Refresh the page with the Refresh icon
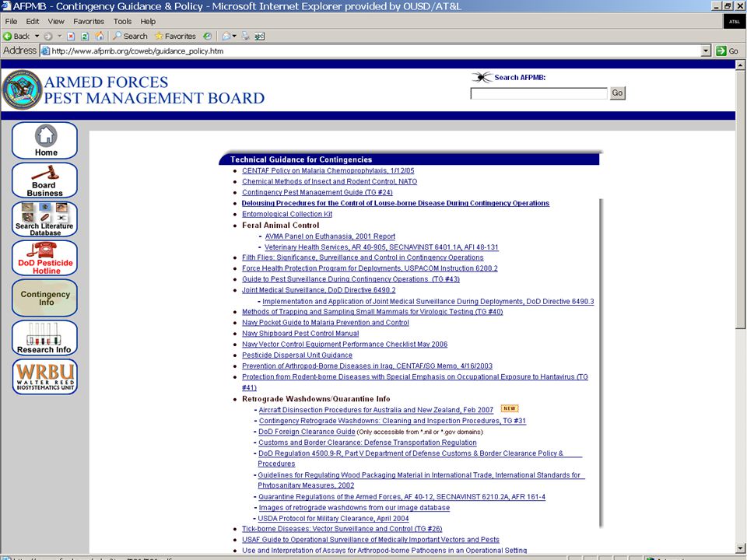Viewport: 747px width, 560px height. coord(85,37)
